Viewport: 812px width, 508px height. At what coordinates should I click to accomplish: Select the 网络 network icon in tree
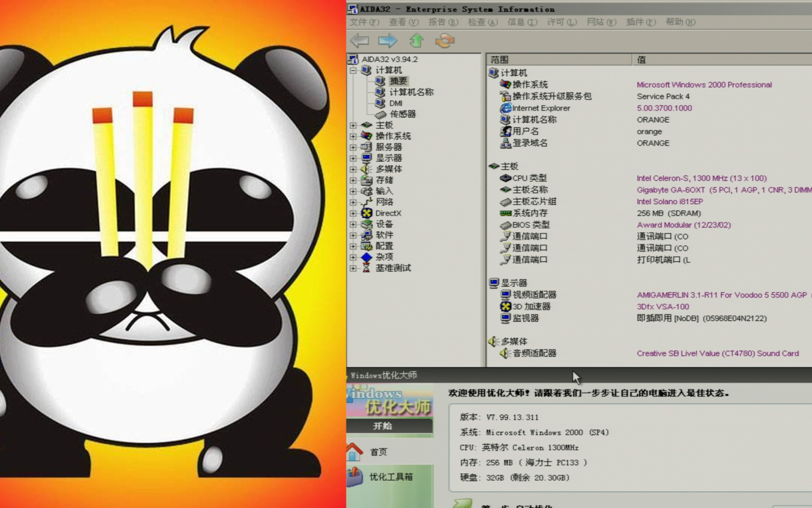[x=367, y=202]
